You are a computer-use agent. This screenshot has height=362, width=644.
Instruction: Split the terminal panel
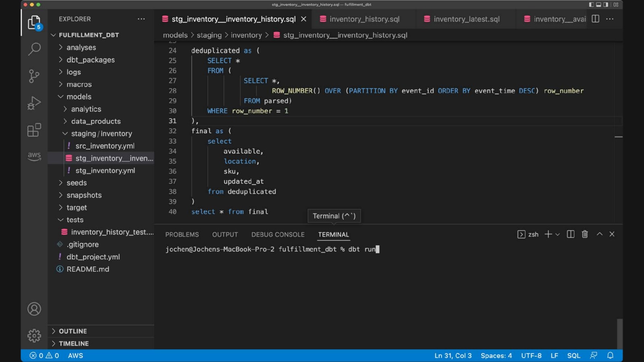[x=570, y=234]
